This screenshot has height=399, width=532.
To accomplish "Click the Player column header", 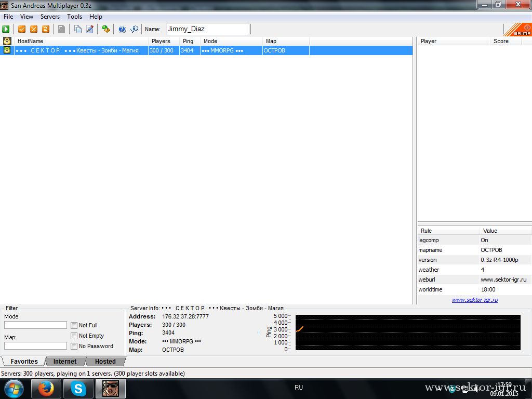I will [454, 41].
